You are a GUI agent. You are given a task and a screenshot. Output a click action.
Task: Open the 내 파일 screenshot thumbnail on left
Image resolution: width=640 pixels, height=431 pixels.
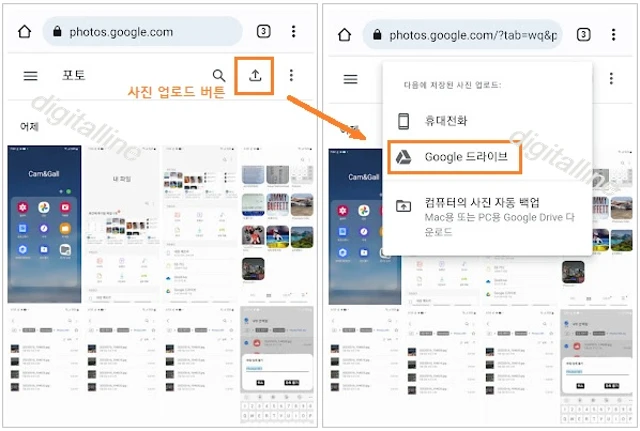122,224
